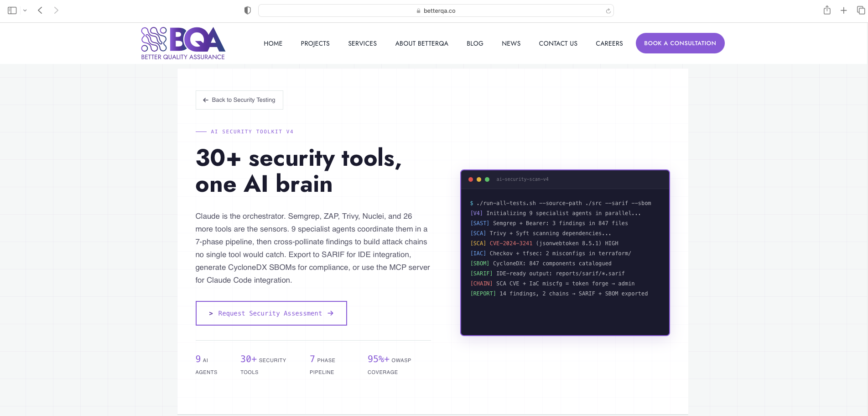
Task: Click the '30+ security tools' heading
Action: click(298, 171)
